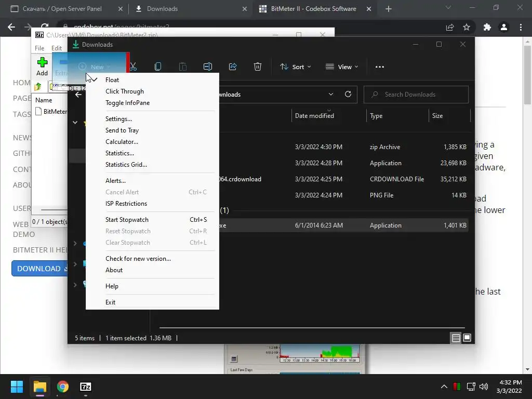Open the File menu in 7-Zip
The height and width of the screenshot is (399, 532).
pyautogui.click(x=39, y=48)
